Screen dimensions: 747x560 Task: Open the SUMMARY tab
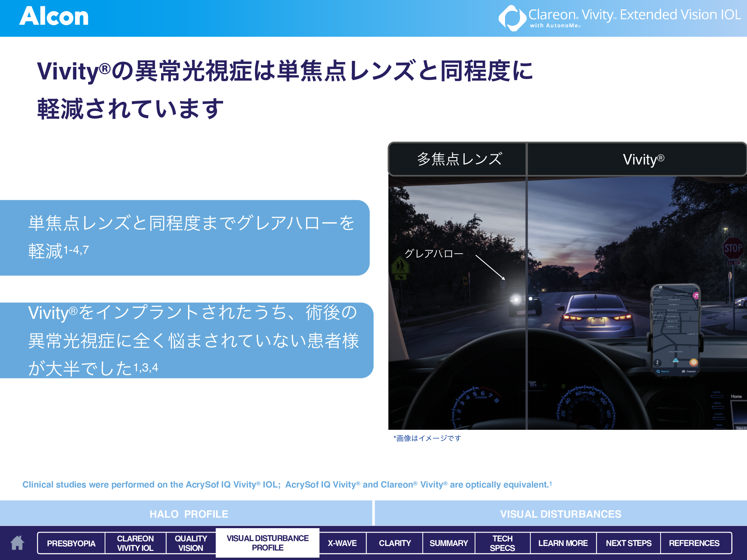click(449, 543)
